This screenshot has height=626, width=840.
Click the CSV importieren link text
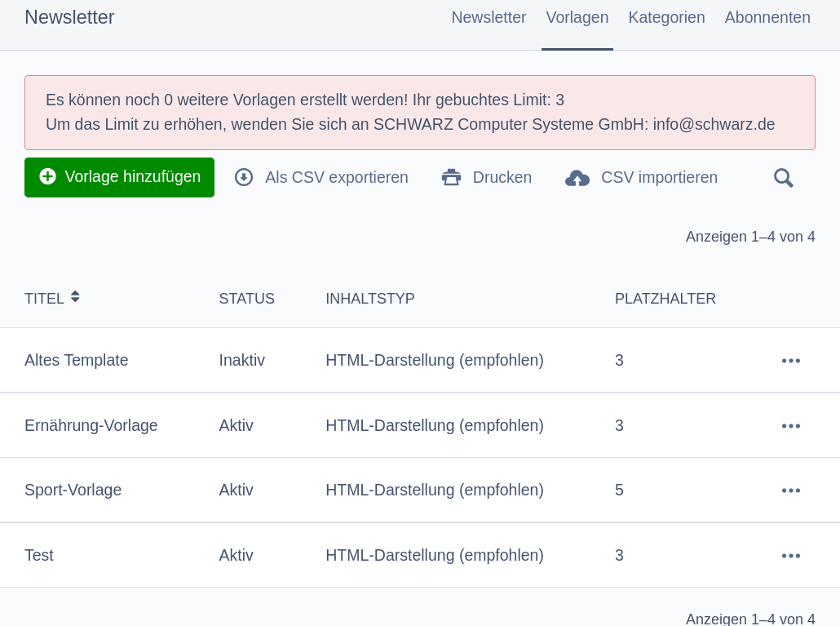(659, 177)
